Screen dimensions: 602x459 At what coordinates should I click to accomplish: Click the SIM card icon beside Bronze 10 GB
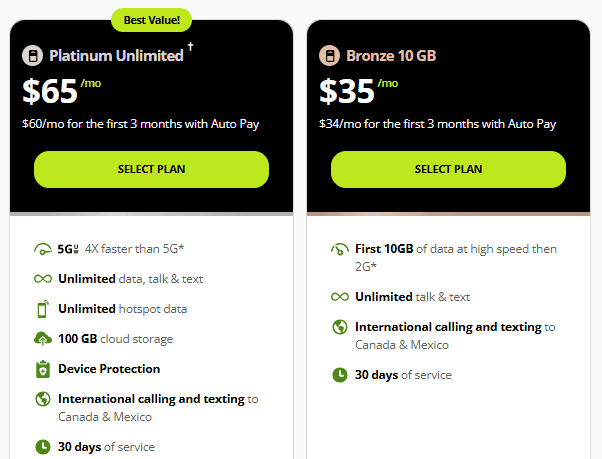(x=329, y=56)
